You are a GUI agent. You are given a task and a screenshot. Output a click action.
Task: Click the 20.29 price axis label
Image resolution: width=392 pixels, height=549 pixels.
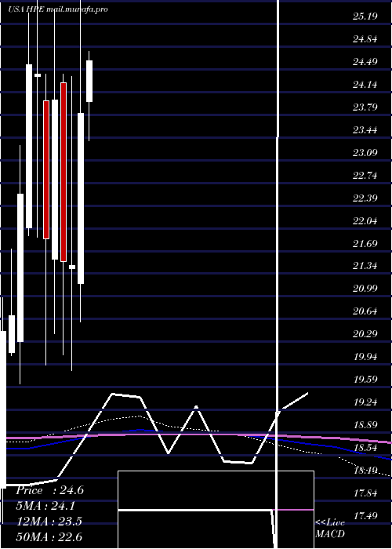pos(365,334)
